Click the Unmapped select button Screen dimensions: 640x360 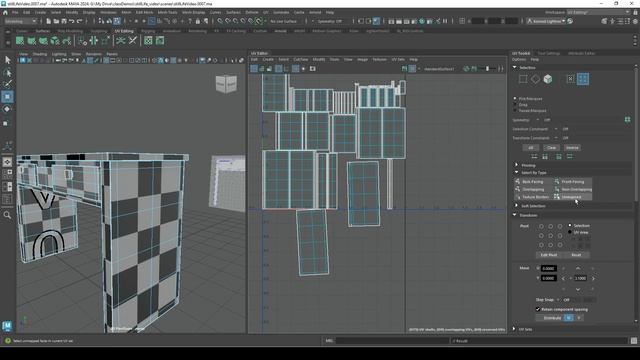573,197
